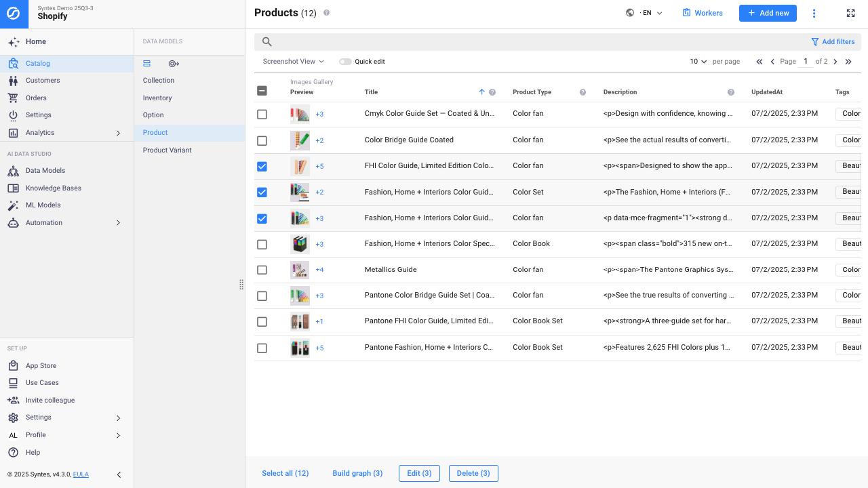Open the EULA link

(81, 474)
